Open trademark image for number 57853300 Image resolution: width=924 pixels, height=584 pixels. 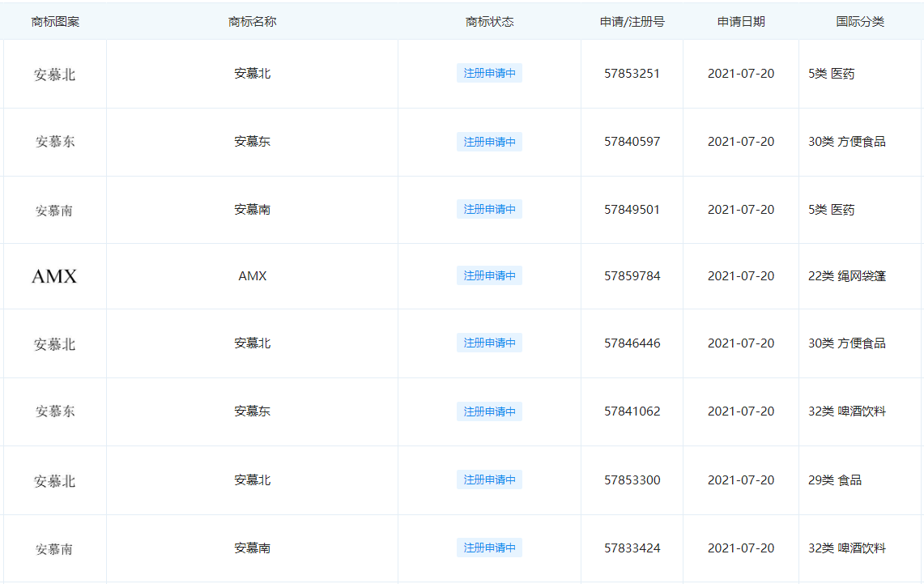point(55,481)
